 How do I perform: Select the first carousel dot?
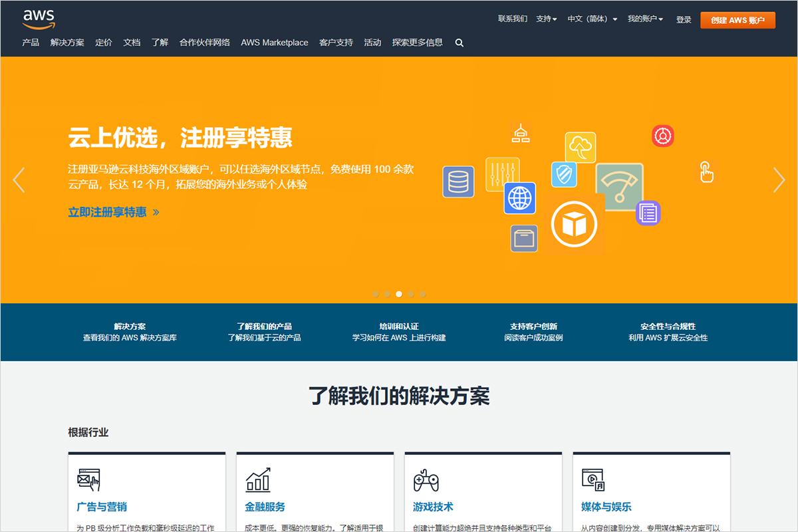point(375,293)
